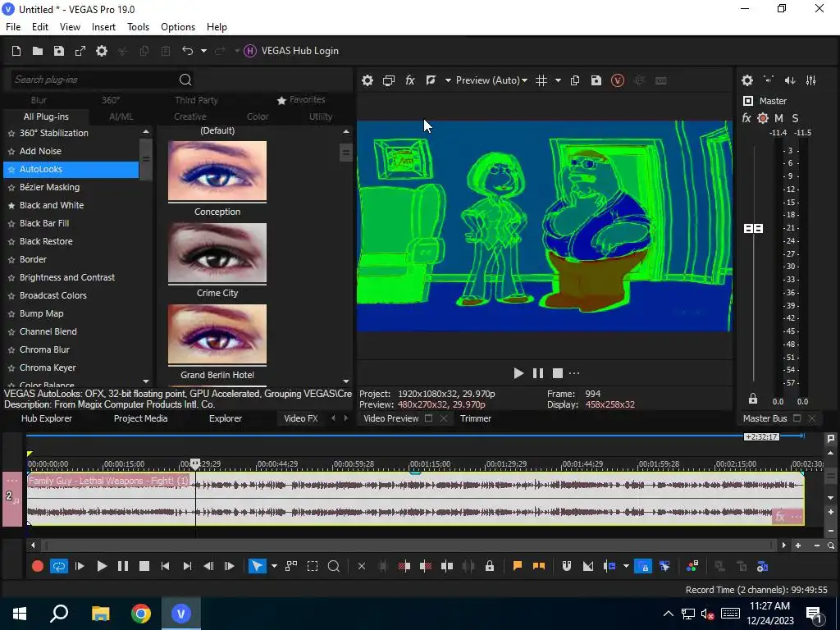Screen dimensions: 840x630
Task: Click the red circled V icon in preview toolbar
Action: (618, 80)
